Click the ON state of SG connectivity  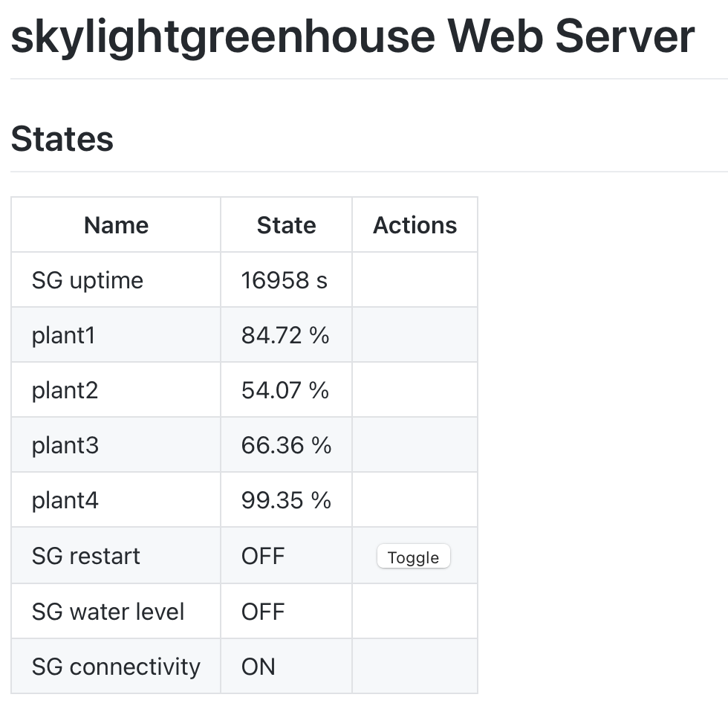tap(257, 667)
